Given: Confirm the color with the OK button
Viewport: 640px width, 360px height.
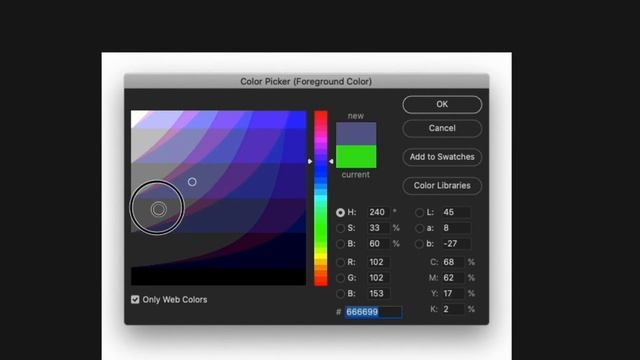Looking at the screenshot, I should (x=442, y=104).
